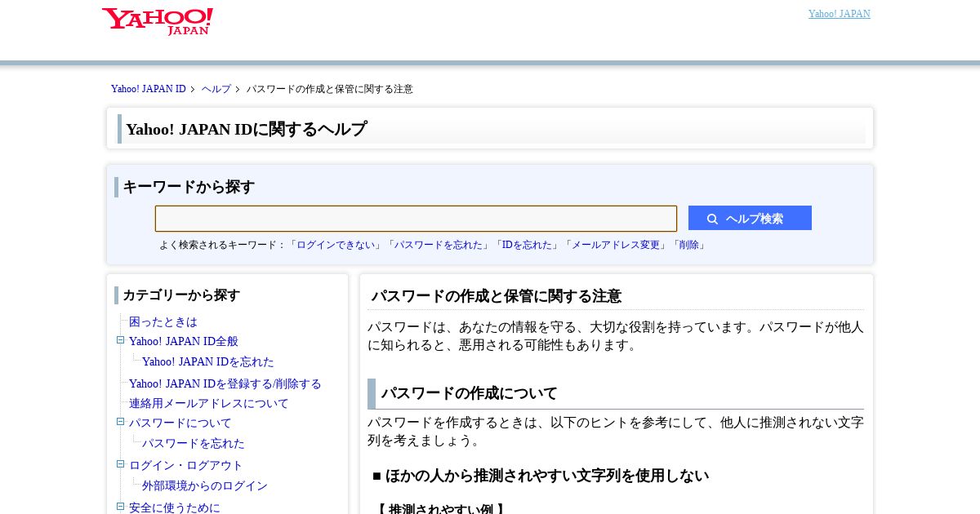
Task: Collapse the 安全に使うために tree node
Action: tap(120, 507)
